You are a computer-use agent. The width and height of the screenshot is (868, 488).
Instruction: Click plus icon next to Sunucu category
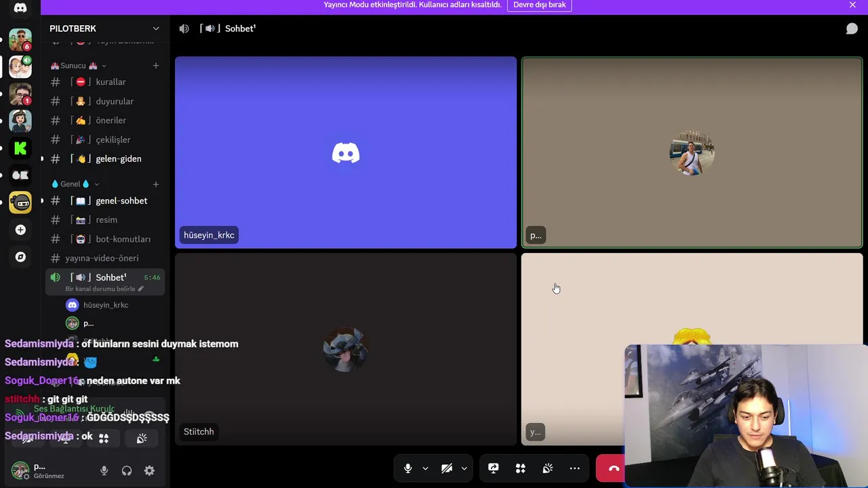(156, 66)
